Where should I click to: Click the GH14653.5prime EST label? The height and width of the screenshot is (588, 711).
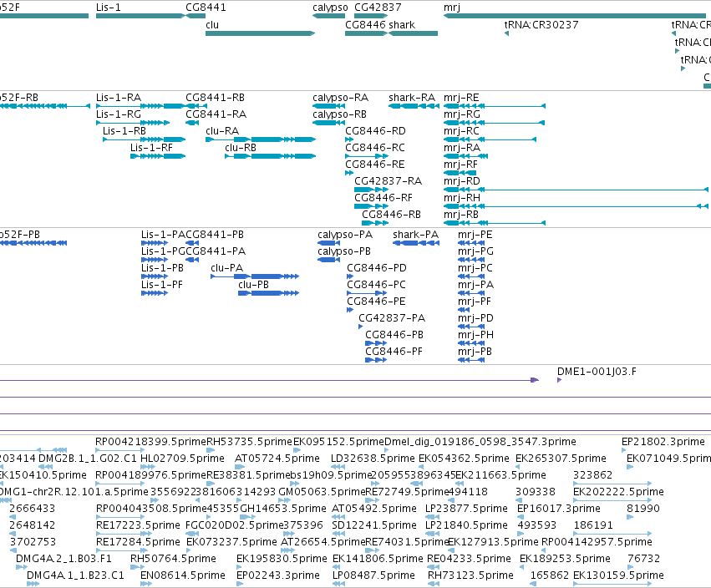(x=283, y=509)
